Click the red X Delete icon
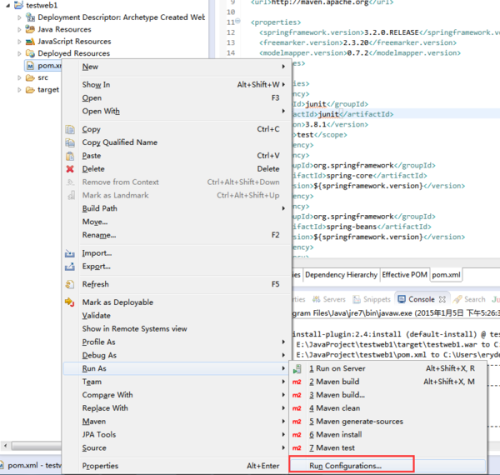The width and height of the screenshot is (500, 475). click(70, 169)
